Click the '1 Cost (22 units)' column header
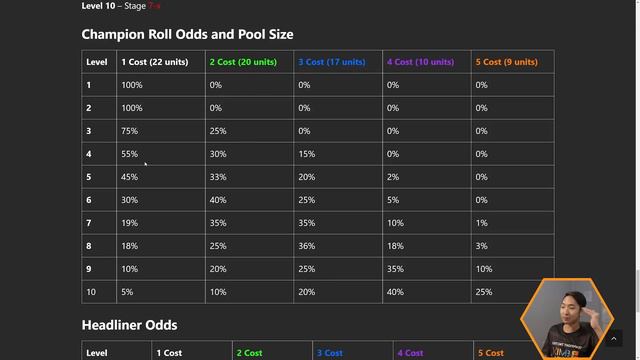 pyautogui.click(x=155, y=62)
